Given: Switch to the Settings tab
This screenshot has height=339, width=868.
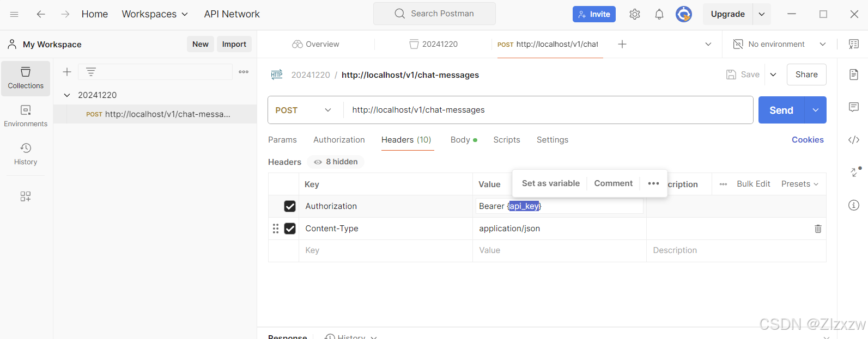Looking at the screenshot, I should tap(553, 140).
